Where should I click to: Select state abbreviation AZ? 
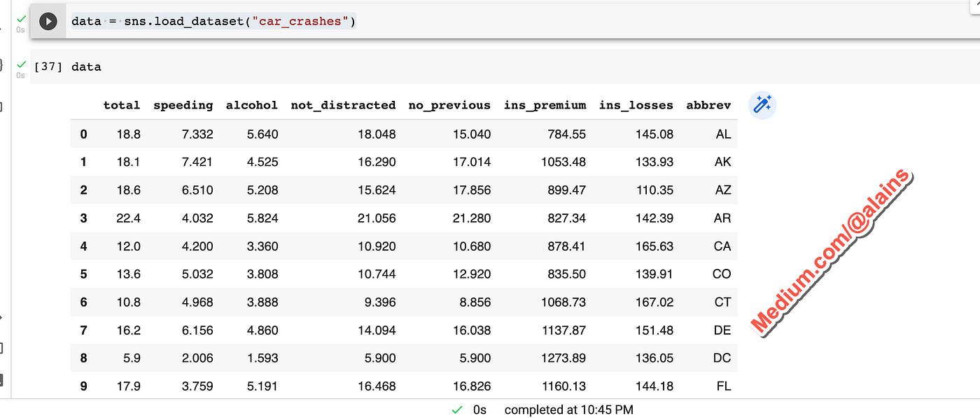coord(723,190)
